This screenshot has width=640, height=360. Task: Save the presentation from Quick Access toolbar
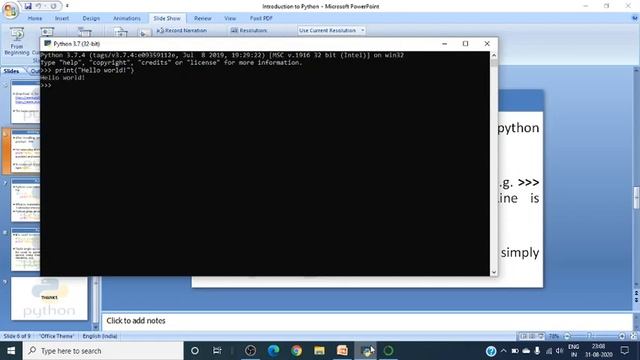coord(28,6)
